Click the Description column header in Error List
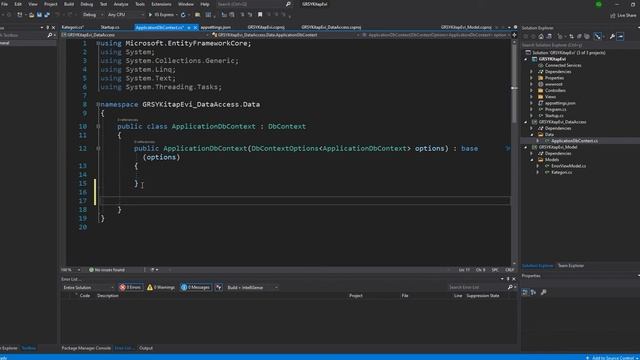Screen dimensions: 640x360 108,296
